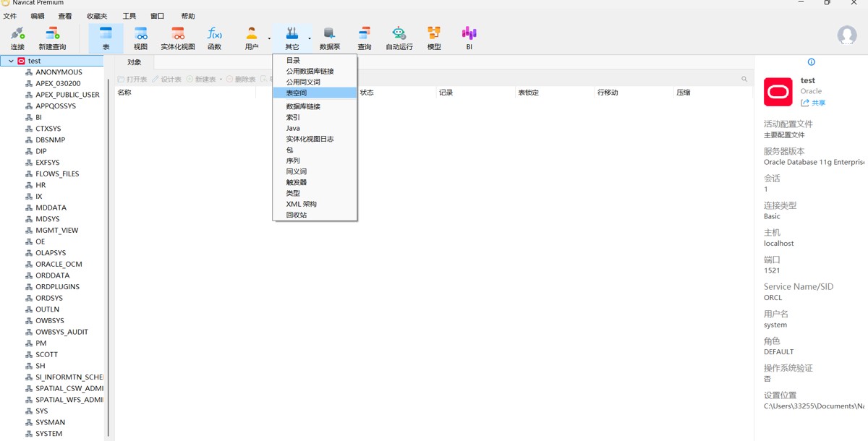Choose 类型 from dropdown menu
The width and height of the screenshot is (868, 441).
[315, 193]
